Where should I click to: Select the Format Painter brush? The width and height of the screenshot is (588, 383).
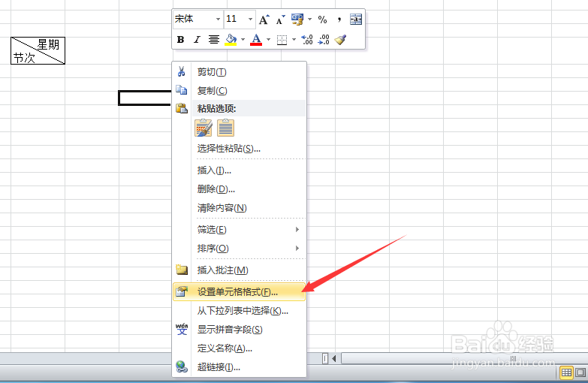coord(340,39)
